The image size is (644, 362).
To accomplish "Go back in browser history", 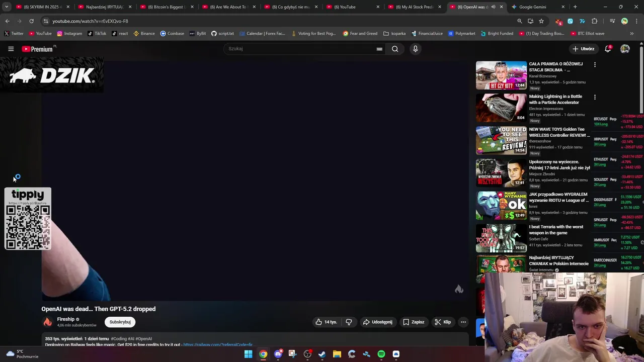I will click(7, 21).
